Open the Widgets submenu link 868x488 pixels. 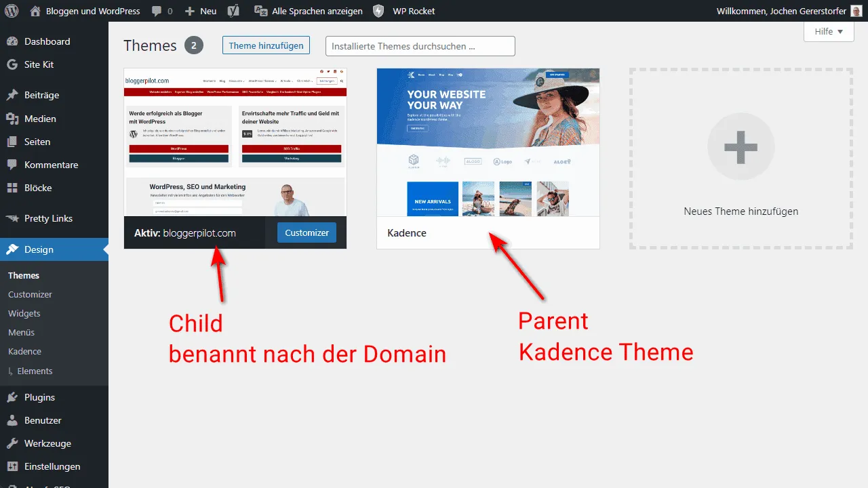[24, 313]
